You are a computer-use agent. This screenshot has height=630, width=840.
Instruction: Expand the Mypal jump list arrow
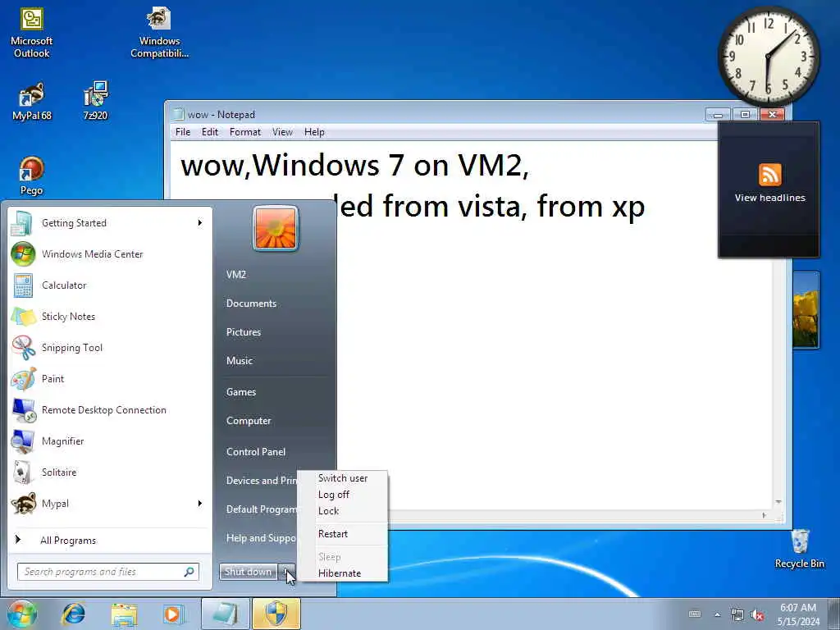coord(200,504)
